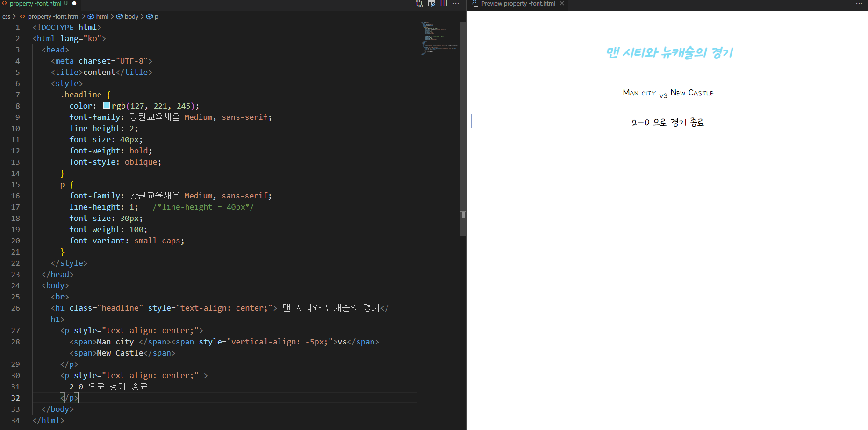Viewport: 868px width, 430px height.
Task: Click the closing </body> tag
Action: (57, 409)
